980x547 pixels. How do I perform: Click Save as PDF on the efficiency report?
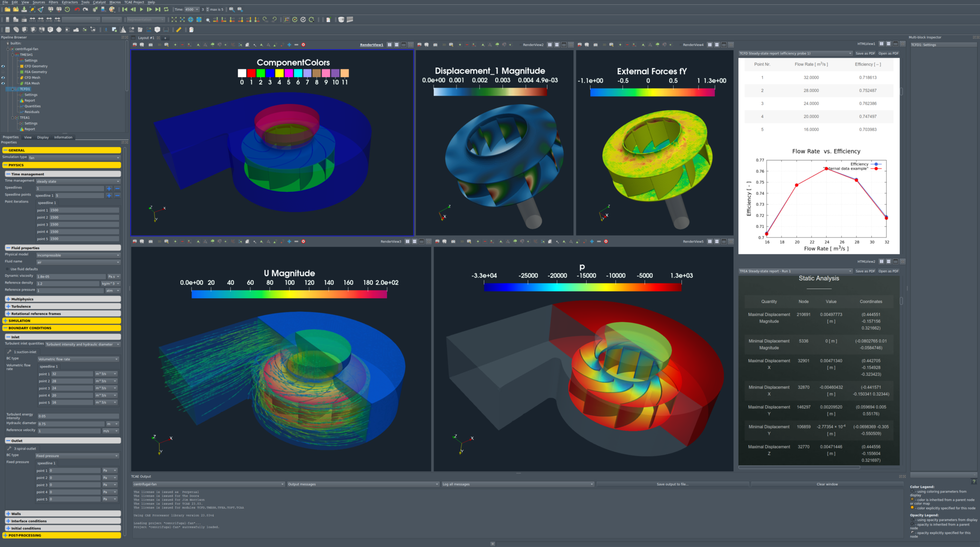pos(865,53)
